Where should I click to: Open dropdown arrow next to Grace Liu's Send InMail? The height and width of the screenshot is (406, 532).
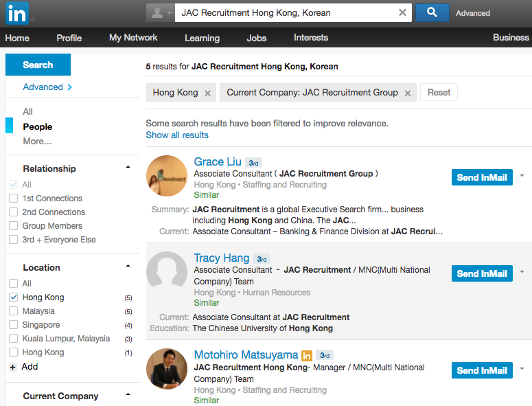522,175
